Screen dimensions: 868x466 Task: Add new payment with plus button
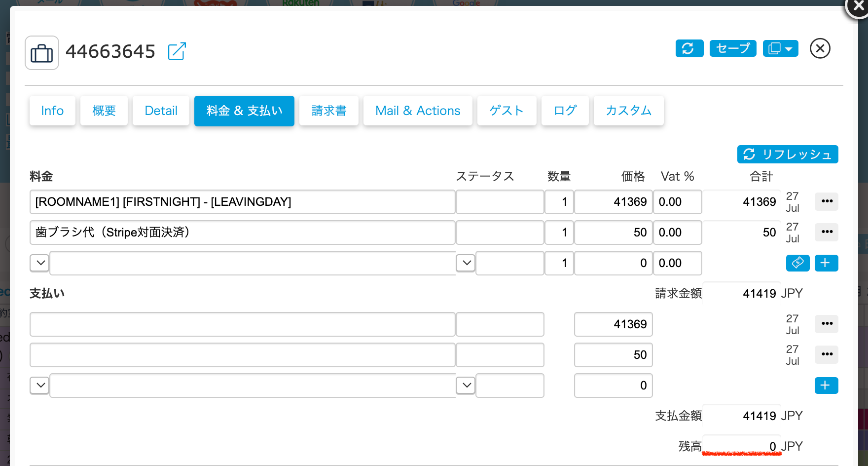(826, 386)
